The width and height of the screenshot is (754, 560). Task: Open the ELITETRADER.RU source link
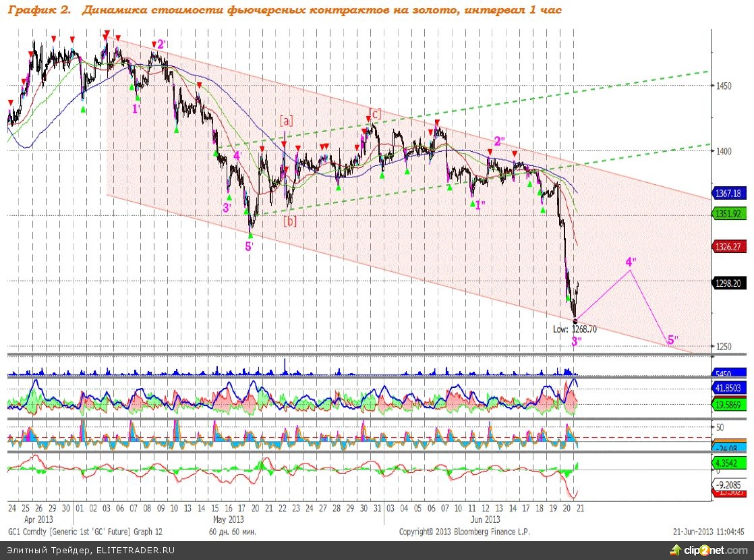pos(134,551)
